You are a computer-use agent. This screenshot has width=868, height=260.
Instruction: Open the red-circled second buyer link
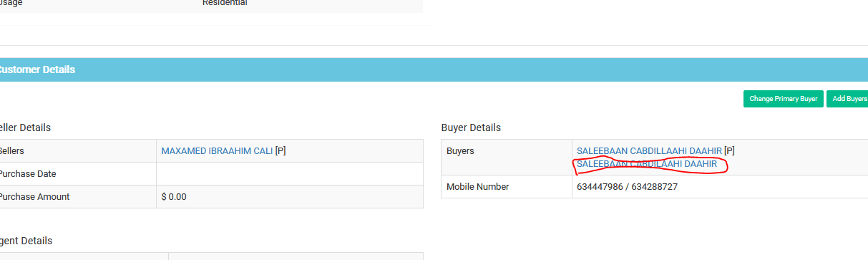point(647,164)
